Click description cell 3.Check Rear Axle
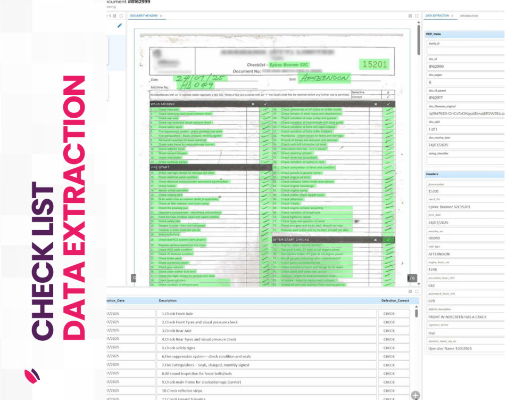 coord(267,331)
